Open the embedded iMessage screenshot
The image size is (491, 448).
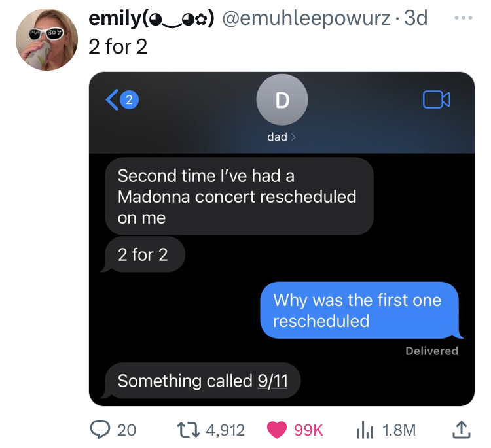pyautogui.click(x=282, y=239)
